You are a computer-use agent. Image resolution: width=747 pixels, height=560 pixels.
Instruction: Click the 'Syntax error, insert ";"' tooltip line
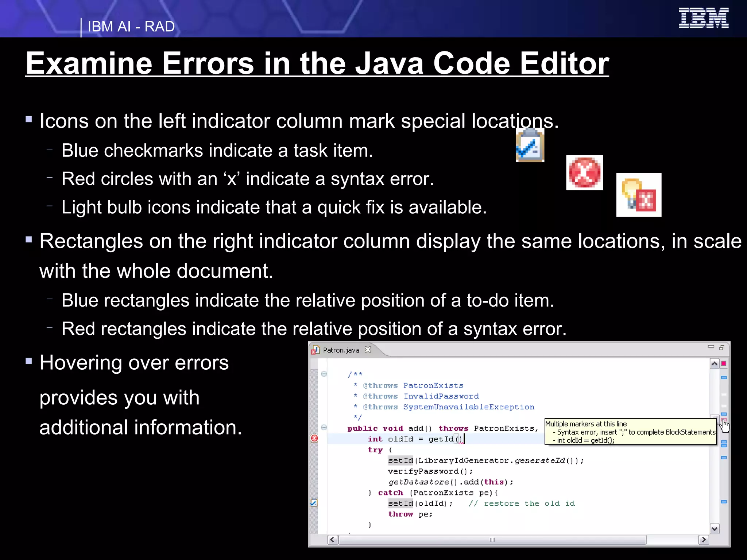[634, 432]
